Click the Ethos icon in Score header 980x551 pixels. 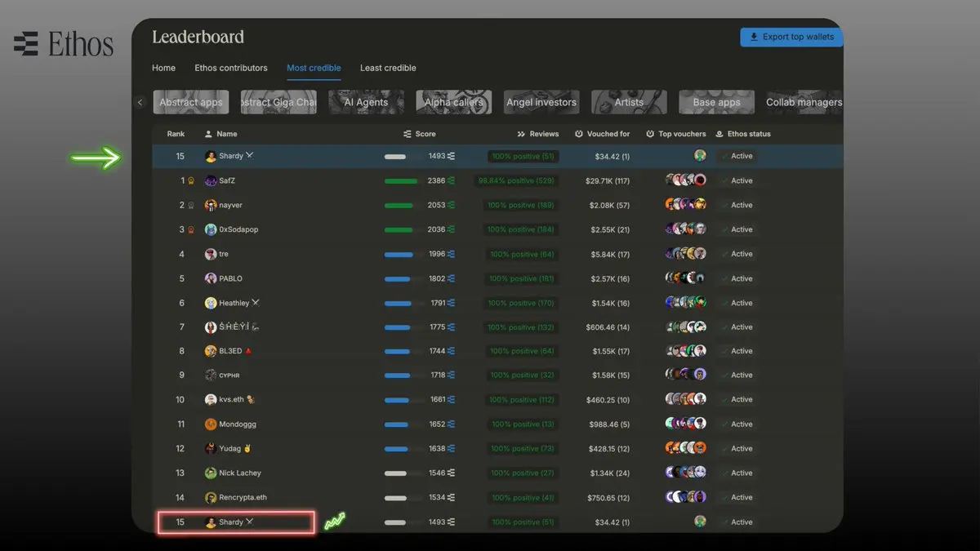pos(408,134)
